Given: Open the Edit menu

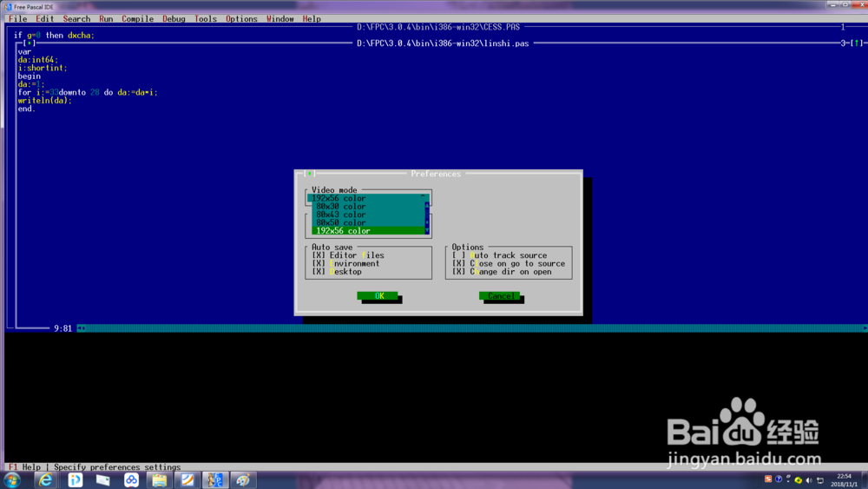Looking at the screenshot, I should tap(45, 19).
